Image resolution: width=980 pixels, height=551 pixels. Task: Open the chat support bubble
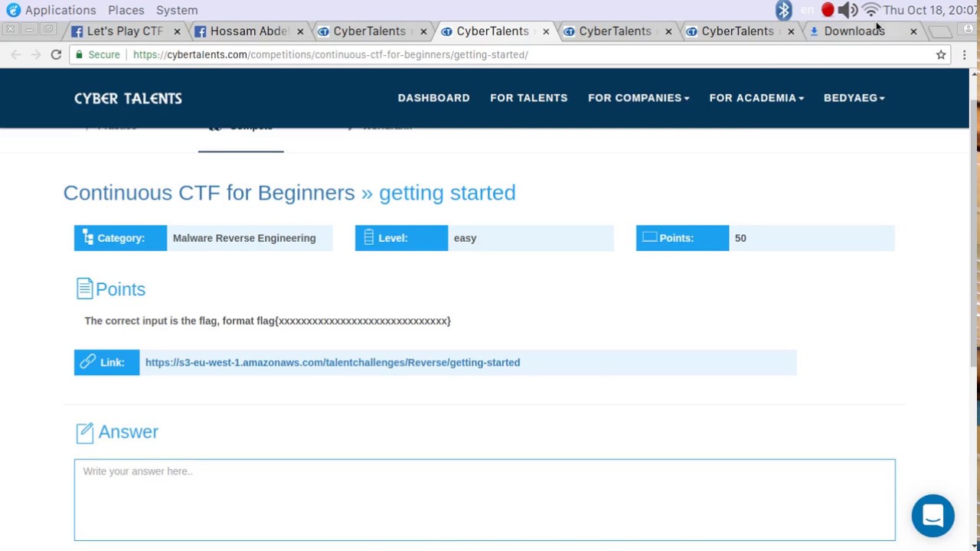coord(933,516)
